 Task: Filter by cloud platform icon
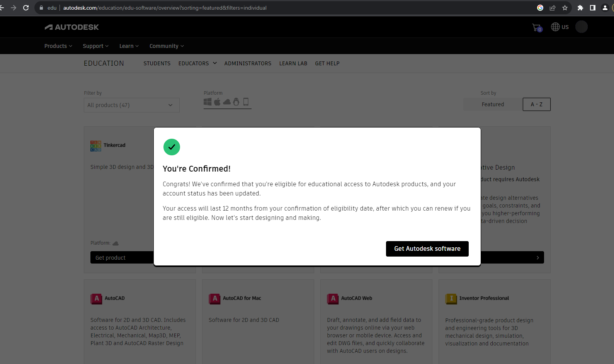click(x=227, y=102)
